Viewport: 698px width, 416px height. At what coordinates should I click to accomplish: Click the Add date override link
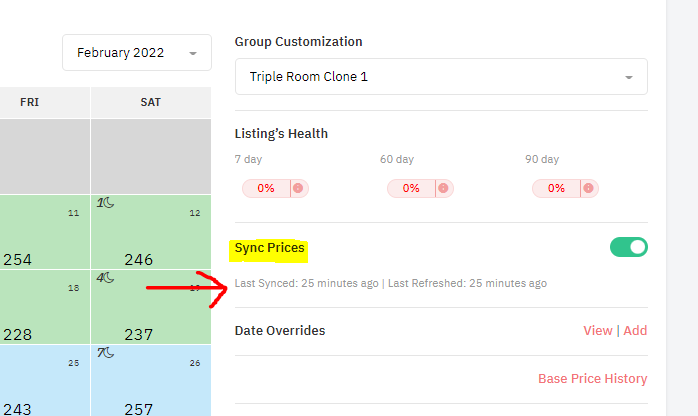click(x=635, y=331)
